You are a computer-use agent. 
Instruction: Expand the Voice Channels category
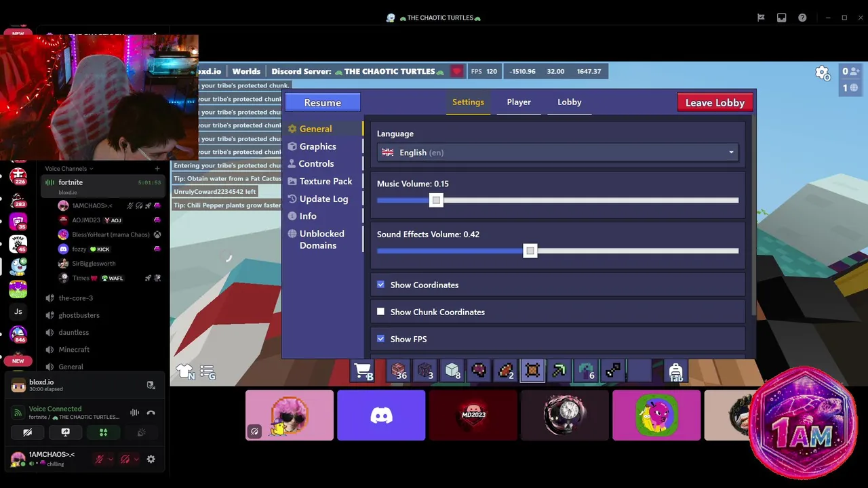pyautogui.click(x=68, y=169)
